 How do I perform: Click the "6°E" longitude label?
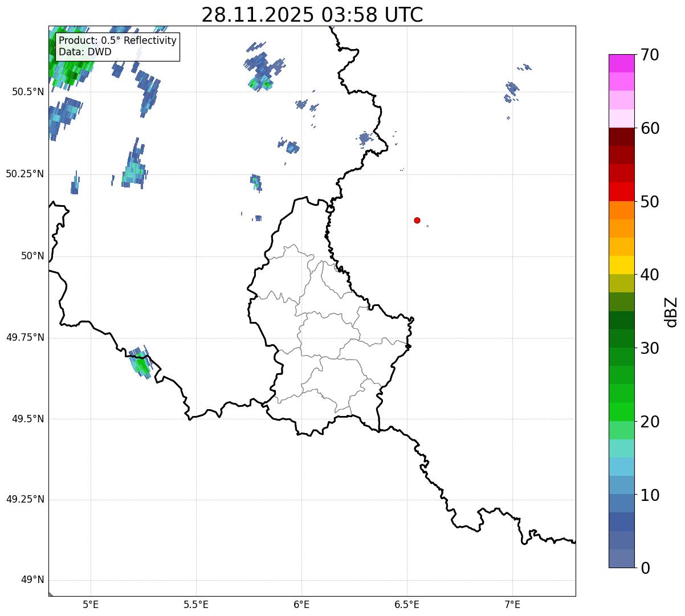pyautogui.click(x=301, y=604)
